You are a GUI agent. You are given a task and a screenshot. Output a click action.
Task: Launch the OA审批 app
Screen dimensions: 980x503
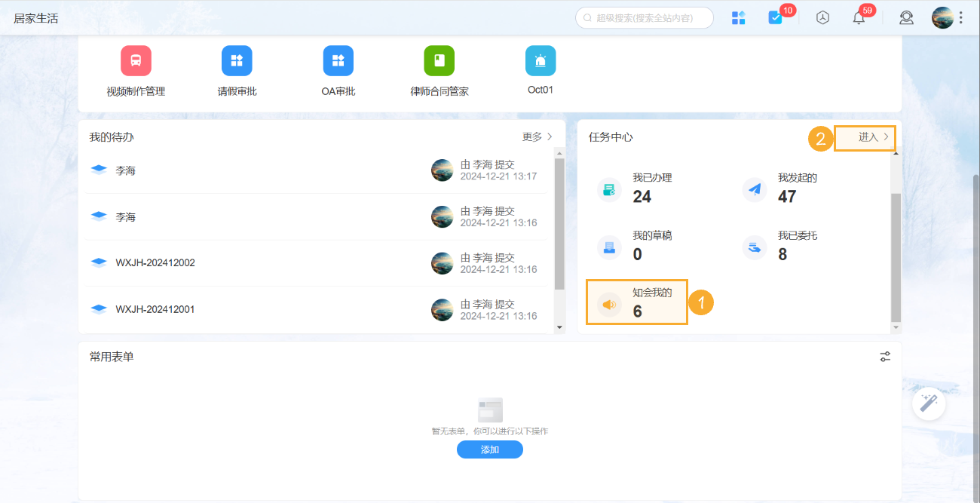pyautogui.click(x=338, y=60)
